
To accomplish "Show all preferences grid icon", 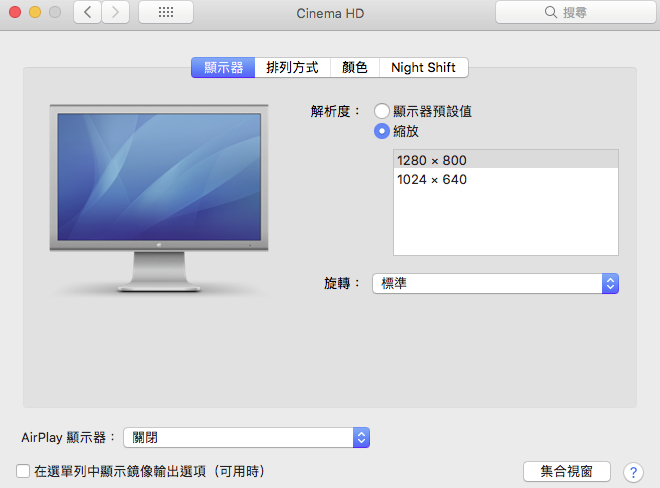I will click(x=166, y=12).
